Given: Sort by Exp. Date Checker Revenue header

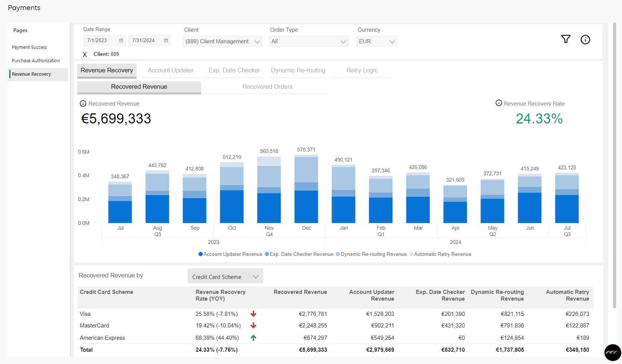Looking at the screenshot, I should tap(440, 295).
